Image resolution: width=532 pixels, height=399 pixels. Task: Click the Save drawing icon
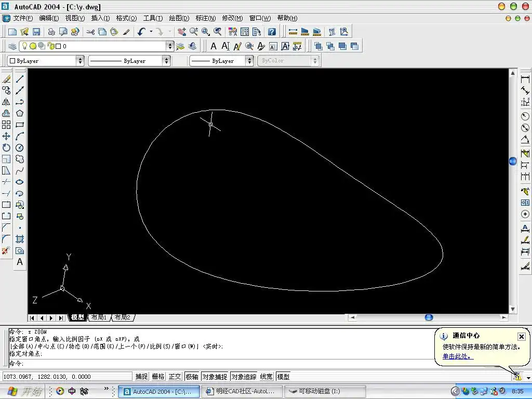coord(36,32)
